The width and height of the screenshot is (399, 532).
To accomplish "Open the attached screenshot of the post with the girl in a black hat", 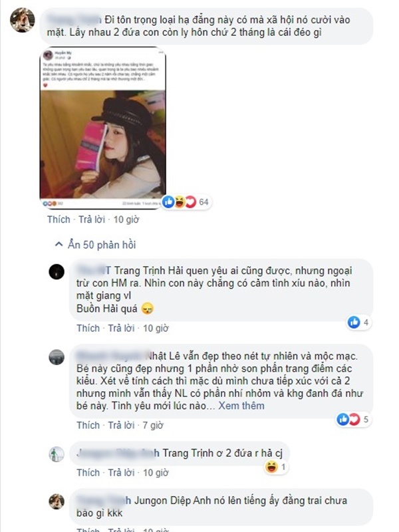I will click(x=103, y=128).
